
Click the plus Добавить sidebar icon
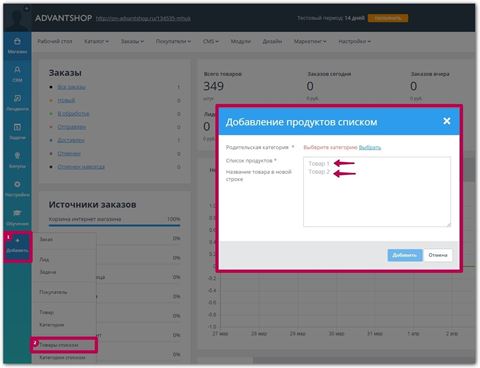coord(18,245)
